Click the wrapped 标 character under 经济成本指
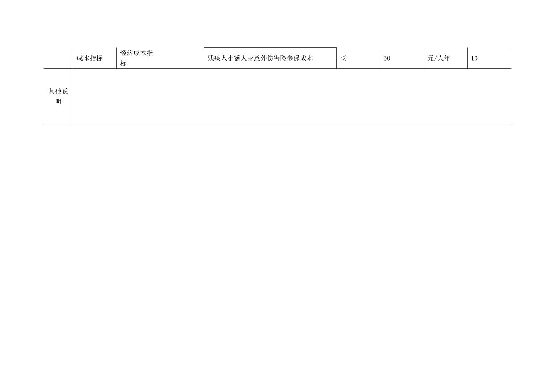The height and width of the screenshot is (392, 555). pos(123,64)
